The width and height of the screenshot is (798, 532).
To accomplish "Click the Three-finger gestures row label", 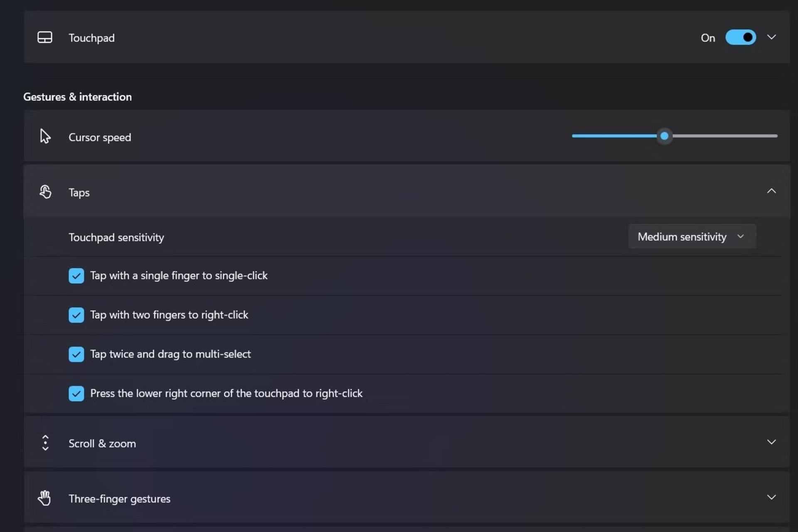I will click(x=119, y=499).
